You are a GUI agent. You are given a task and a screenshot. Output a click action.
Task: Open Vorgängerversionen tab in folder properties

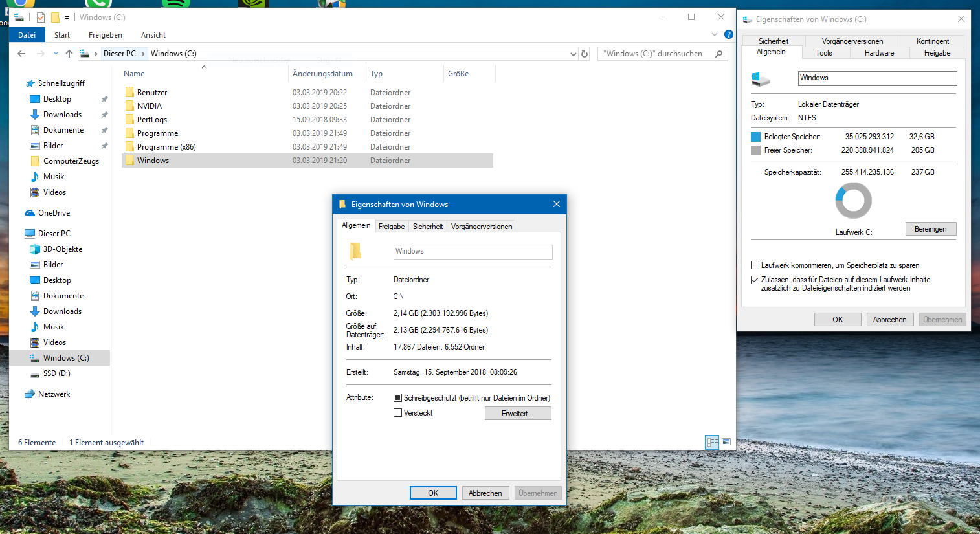(x=482, y=227)
